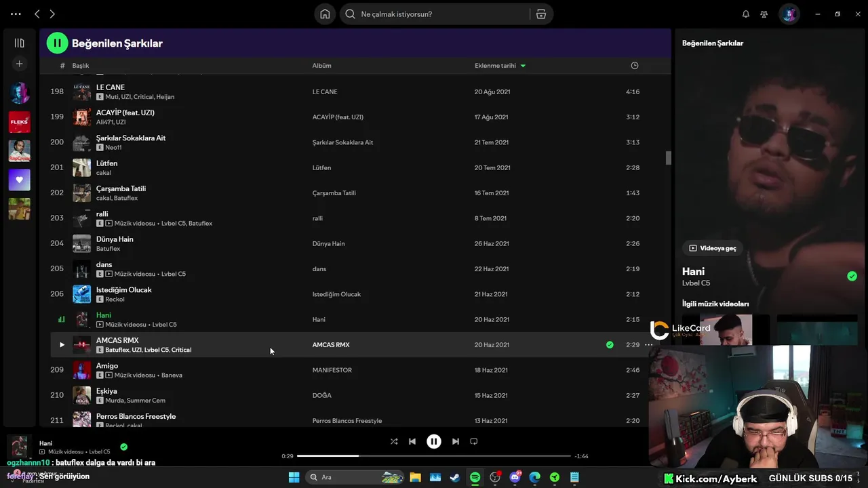Pause playlist with green header button
Viewport: 868px width, 488px height.
[57, 43]
